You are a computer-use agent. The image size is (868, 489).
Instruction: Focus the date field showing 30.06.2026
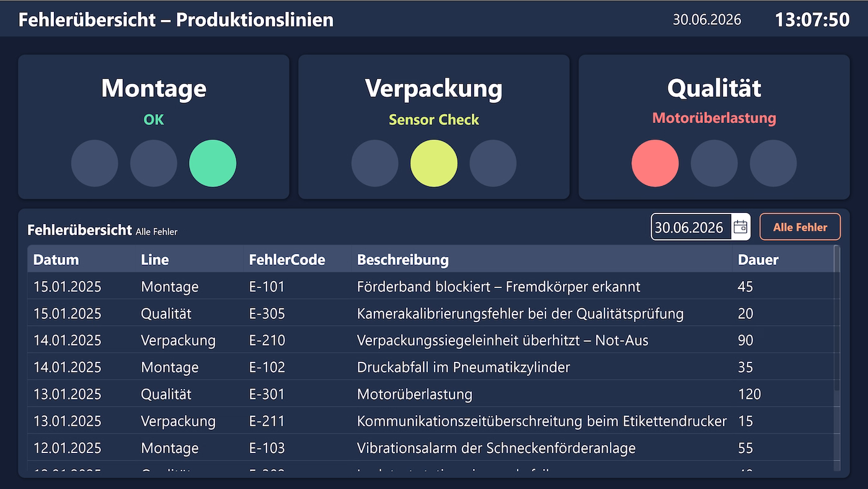690,227
